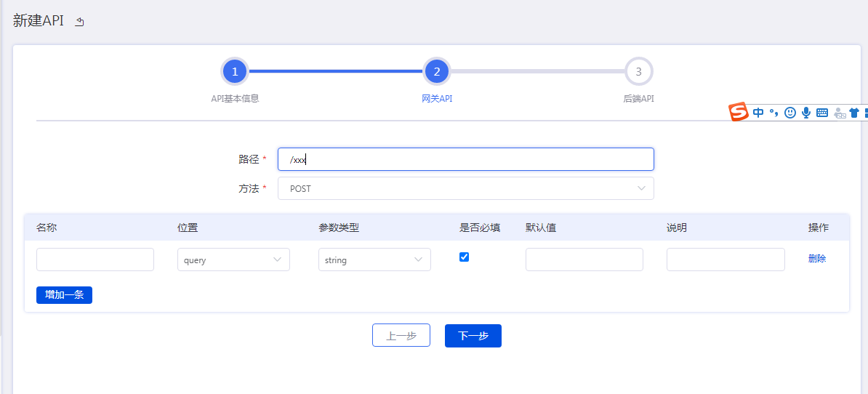The image size is (868, 394).
Task: Open the emoji smiley panel in IME bar
Action: (790, 113)
